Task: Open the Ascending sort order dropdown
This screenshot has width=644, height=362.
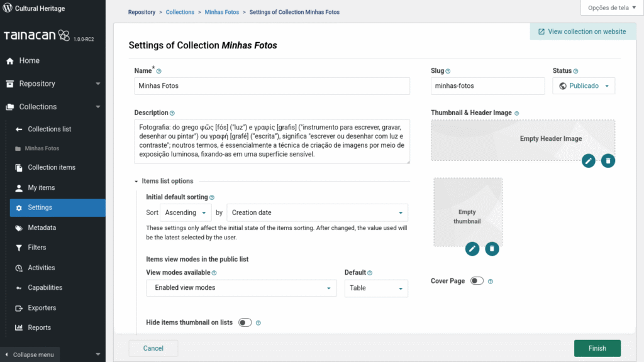Action: point(186,212)
